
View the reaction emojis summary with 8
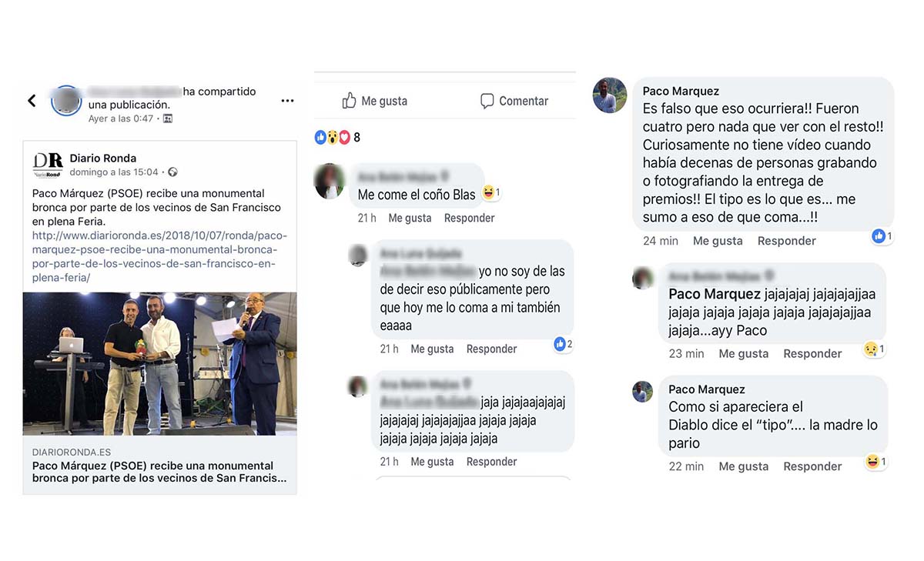[337, 138]
